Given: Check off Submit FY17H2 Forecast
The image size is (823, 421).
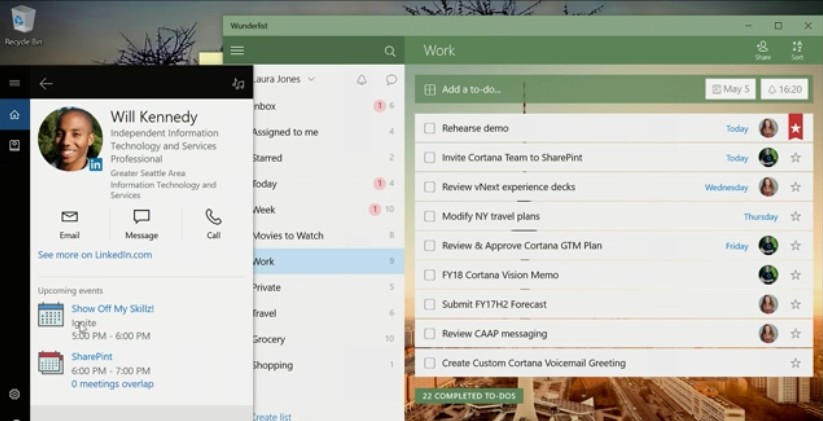Looking at the screenshot, I should [429, 304].
